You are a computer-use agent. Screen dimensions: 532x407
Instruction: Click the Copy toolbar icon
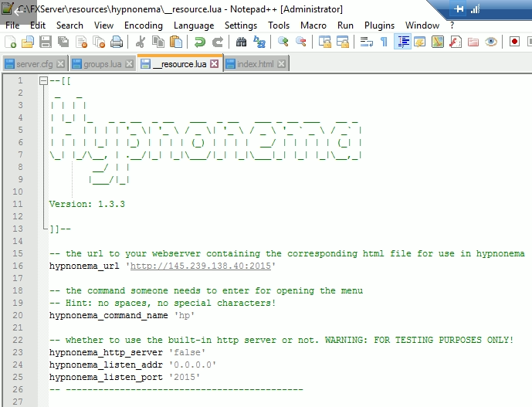[x=158, y=42]
